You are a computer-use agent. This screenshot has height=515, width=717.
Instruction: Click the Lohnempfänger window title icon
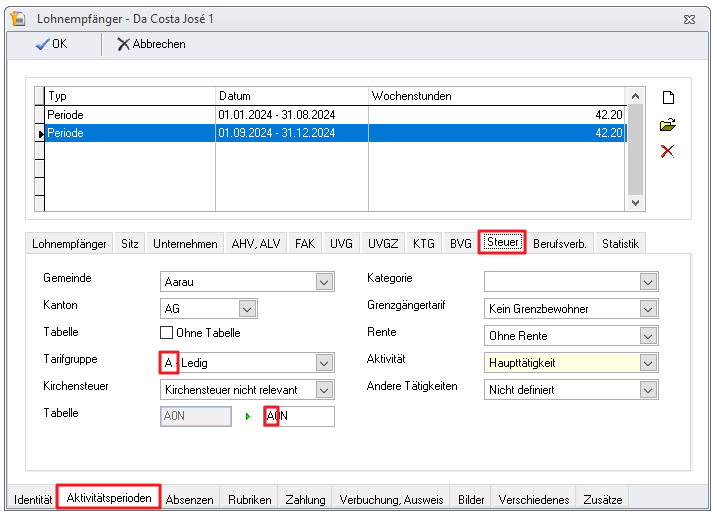click(x=17, y=18)
